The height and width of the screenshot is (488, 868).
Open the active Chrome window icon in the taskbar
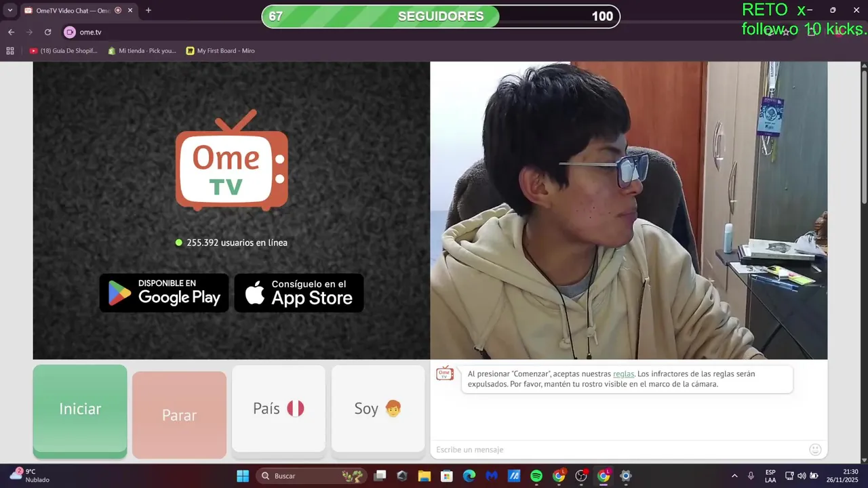click(x=604, y=476)
